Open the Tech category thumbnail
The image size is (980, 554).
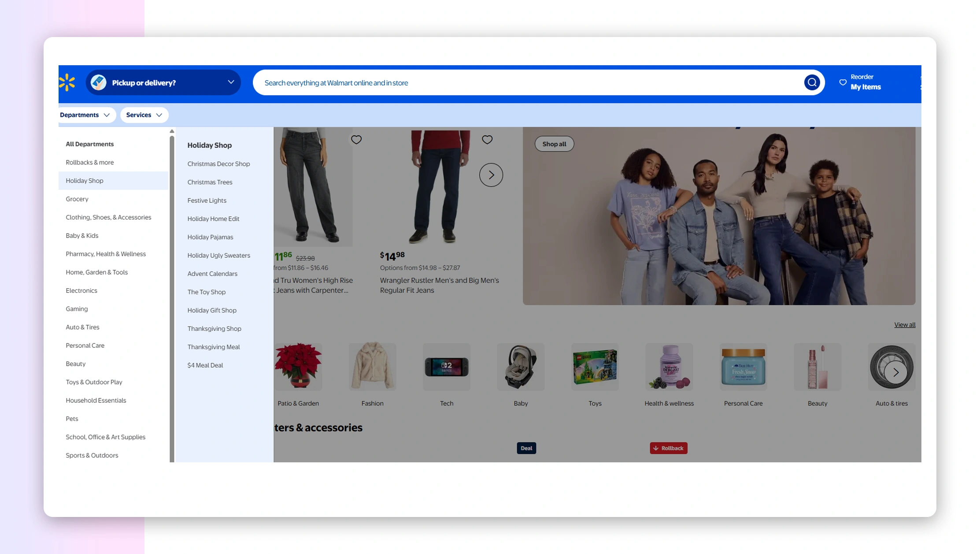(446, 367)
